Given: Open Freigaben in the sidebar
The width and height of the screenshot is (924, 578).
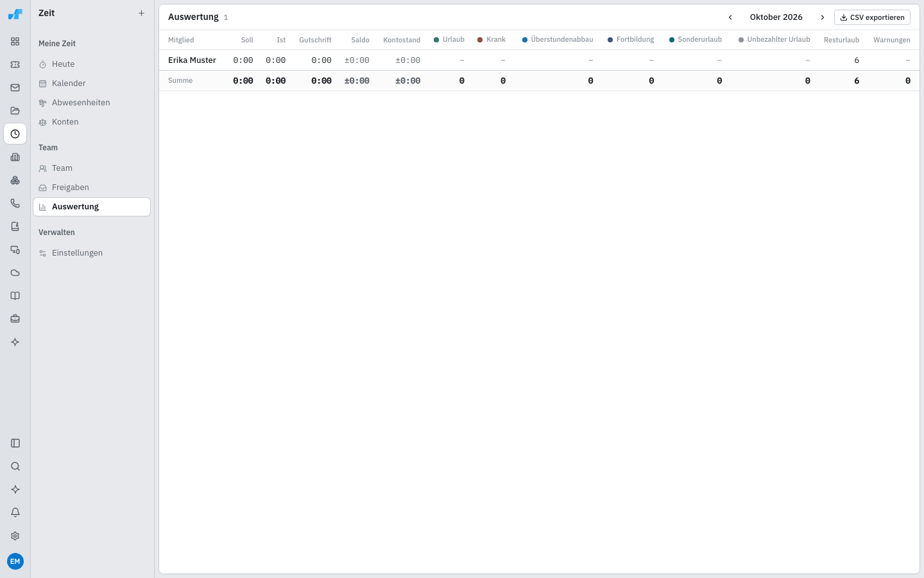Looking at the screenshot, I should pyautogui.click(x=92, y=188).
